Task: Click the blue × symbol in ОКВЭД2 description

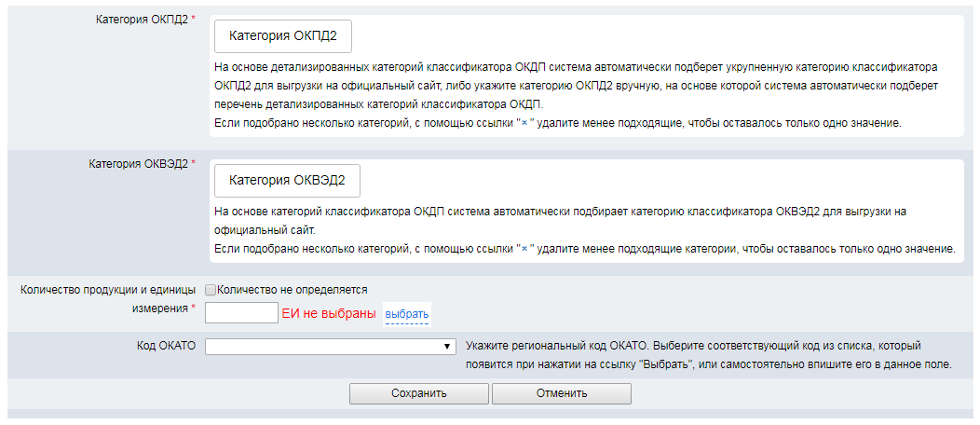Action: 524,249
